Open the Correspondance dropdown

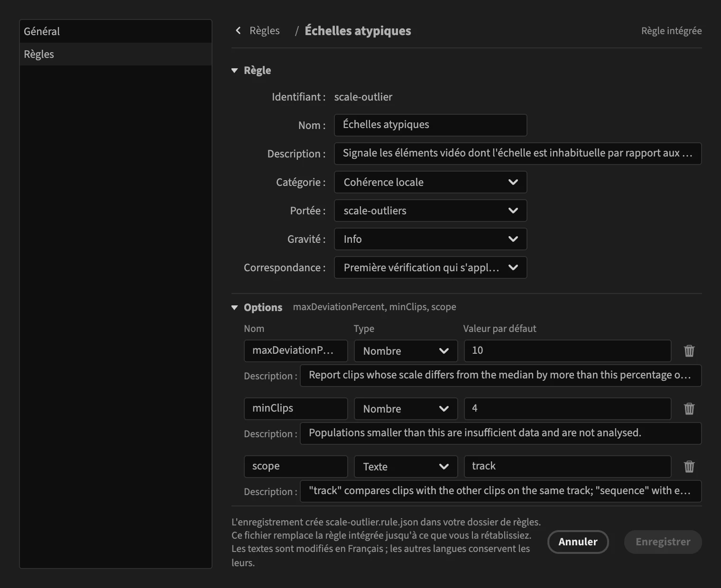(x=430, y=267)
